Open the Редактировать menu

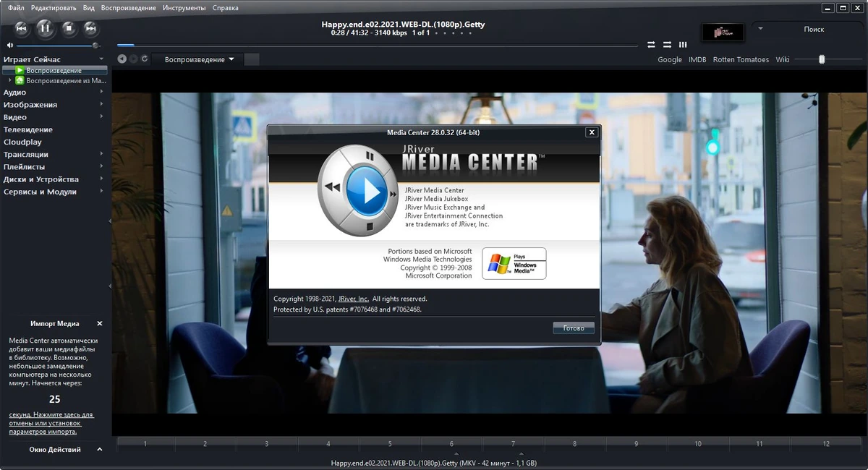[54, 8]
